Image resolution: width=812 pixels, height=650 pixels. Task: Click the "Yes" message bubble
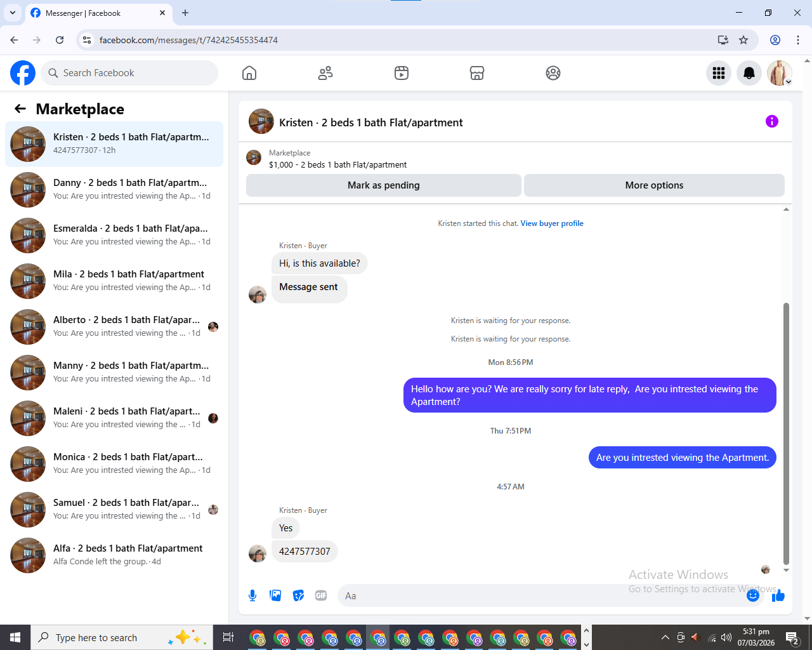coord(286,528)
